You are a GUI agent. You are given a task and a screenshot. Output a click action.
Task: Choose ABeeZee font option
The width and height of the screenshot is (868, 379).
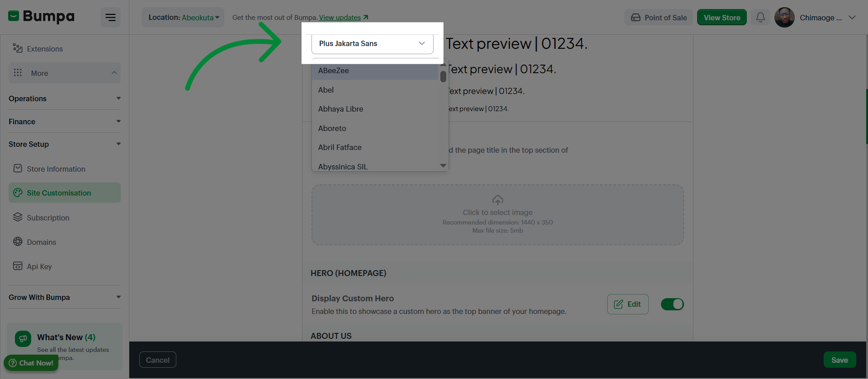(x=375, y=70)
